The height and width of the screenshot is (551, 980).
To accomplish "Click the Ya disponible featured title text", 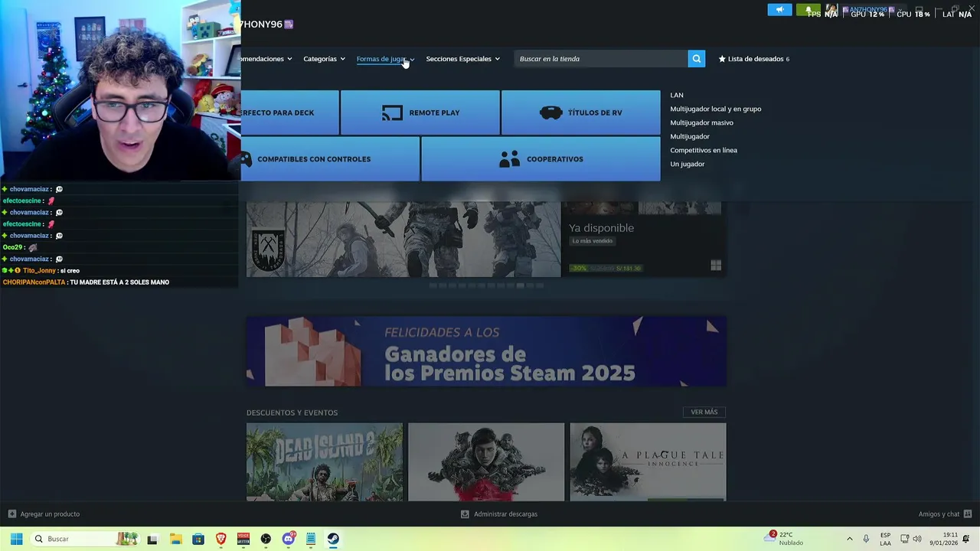I will (601, 228).
